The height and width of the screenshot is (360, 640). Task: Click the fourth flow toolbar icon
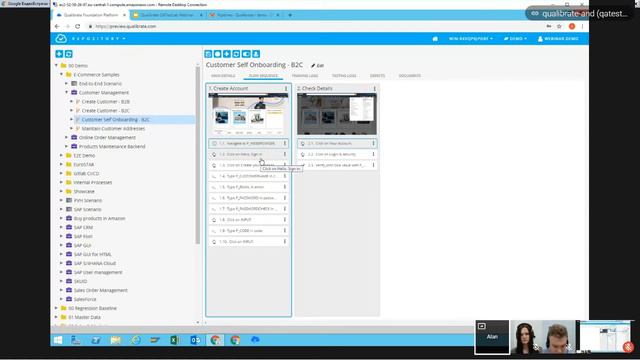click(236, 54)
